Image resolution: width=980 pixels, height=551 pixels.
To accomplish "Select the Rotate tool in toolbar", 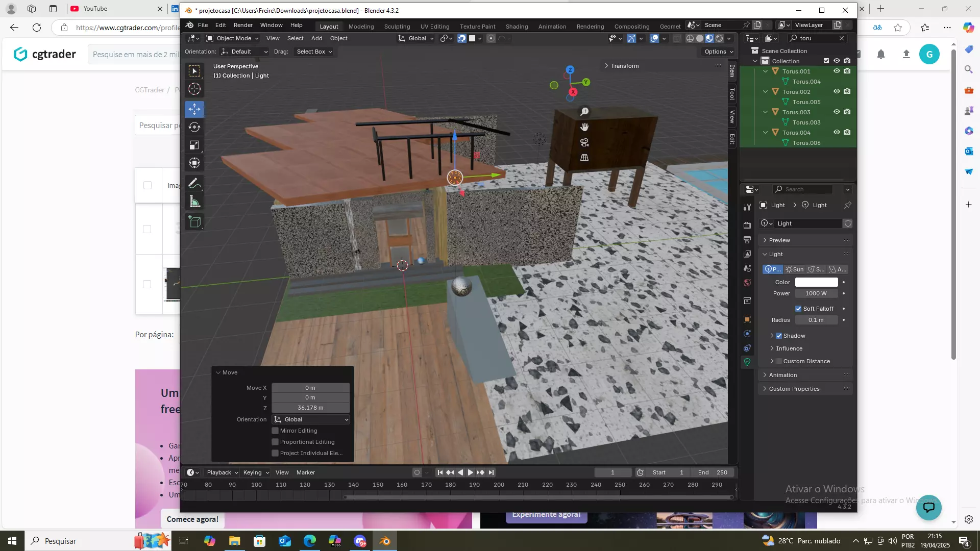I will tap(194, 127).
